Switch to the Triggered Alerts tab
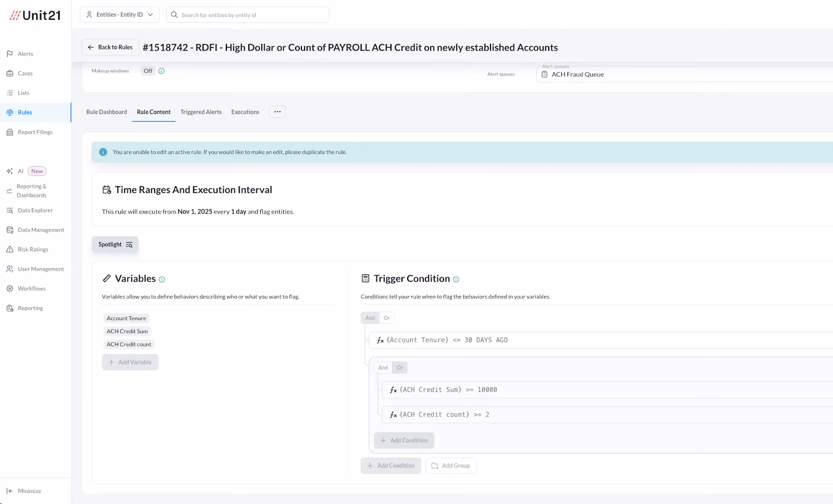Screen dimensions: 833x504 pos(201,112)
